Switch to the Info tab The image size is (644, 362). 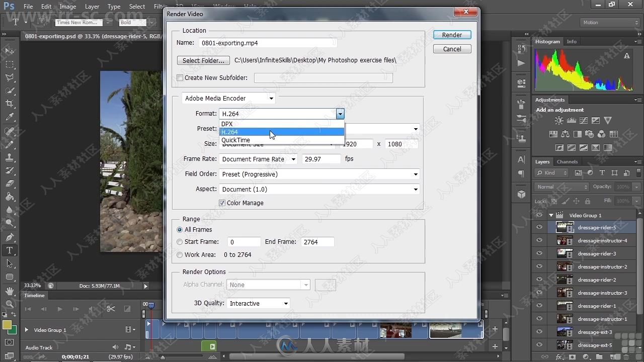[572, 42]
